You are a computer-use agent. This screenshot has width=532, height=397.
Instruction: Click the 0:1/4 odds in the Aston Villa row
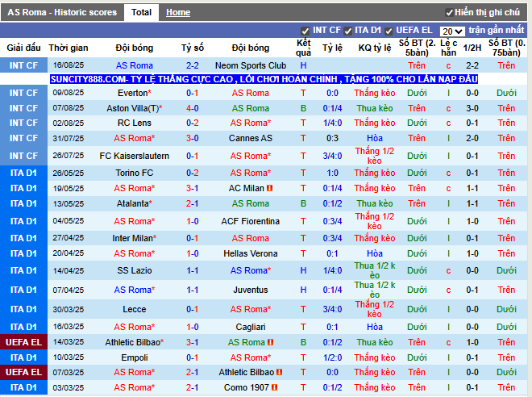(332, 108)
